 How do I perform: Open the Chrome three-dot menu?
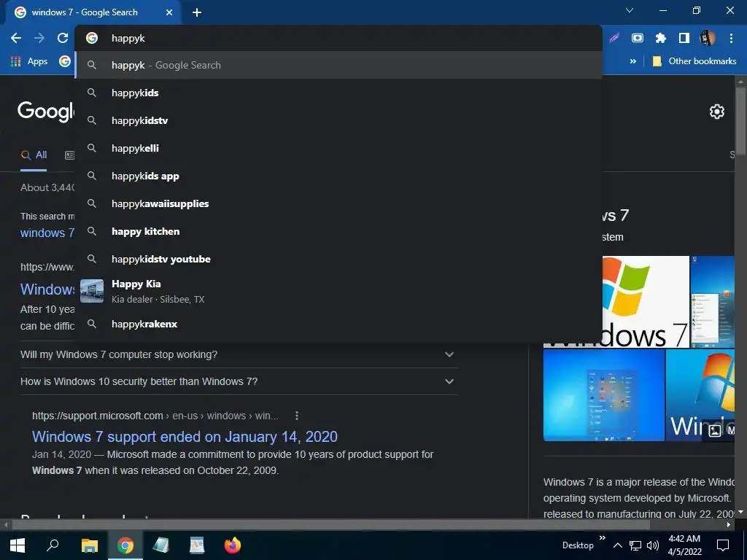click(731, 38)
